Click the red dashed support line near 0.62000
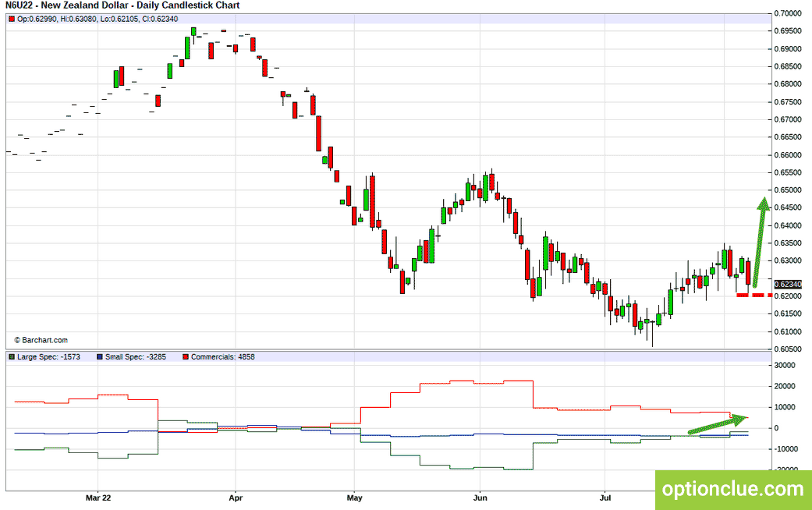Image resolution: width=812 pixels, height=510 pixels. point(754,295)
